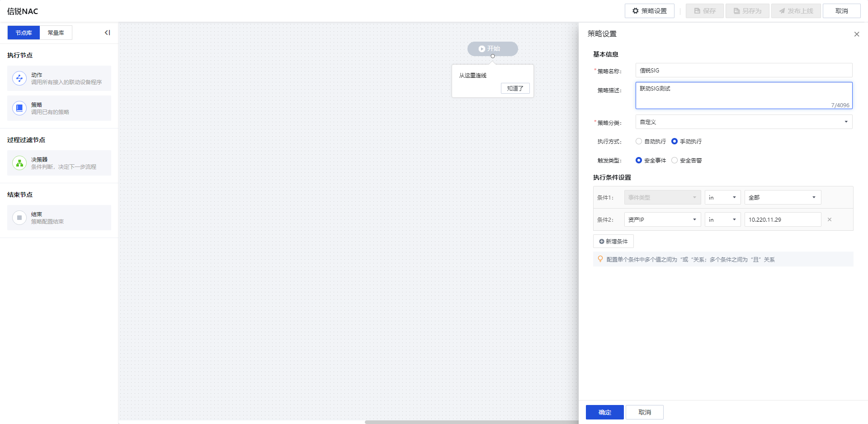Click the 决策器 node card description
This screenshot has height=424, width=868.
pyautogui.click(x=63, y=167)
